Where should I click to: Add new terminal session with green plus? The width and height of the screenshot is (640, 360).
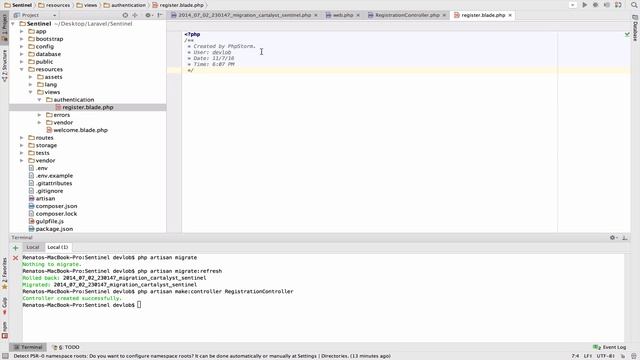(x=16, y=248)
